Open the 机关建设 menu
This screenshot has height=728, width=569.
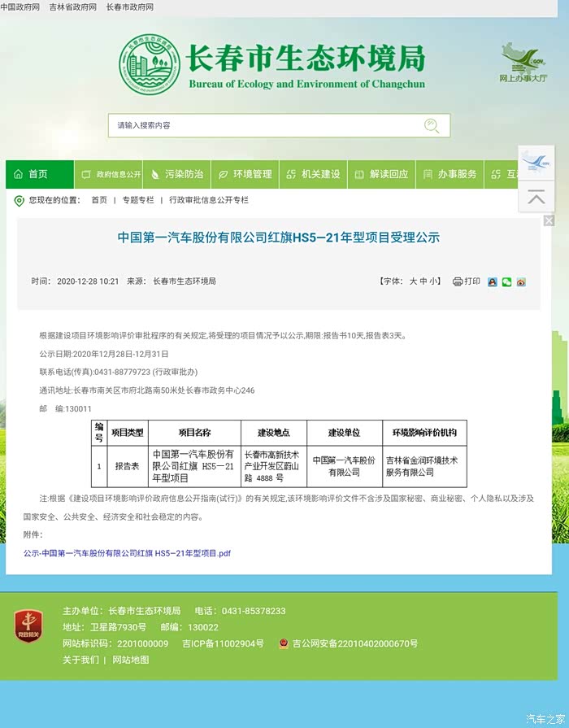(313, 174)
